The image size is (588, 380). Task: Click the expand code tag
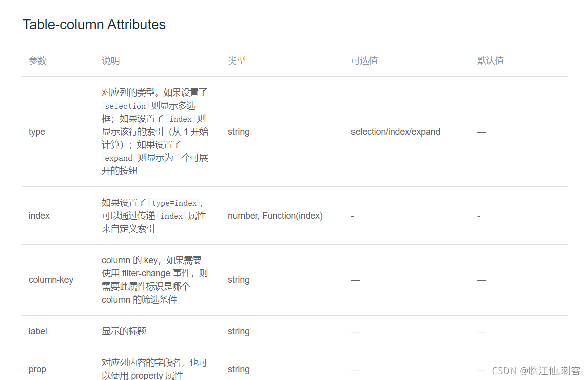tap(119, 158)
